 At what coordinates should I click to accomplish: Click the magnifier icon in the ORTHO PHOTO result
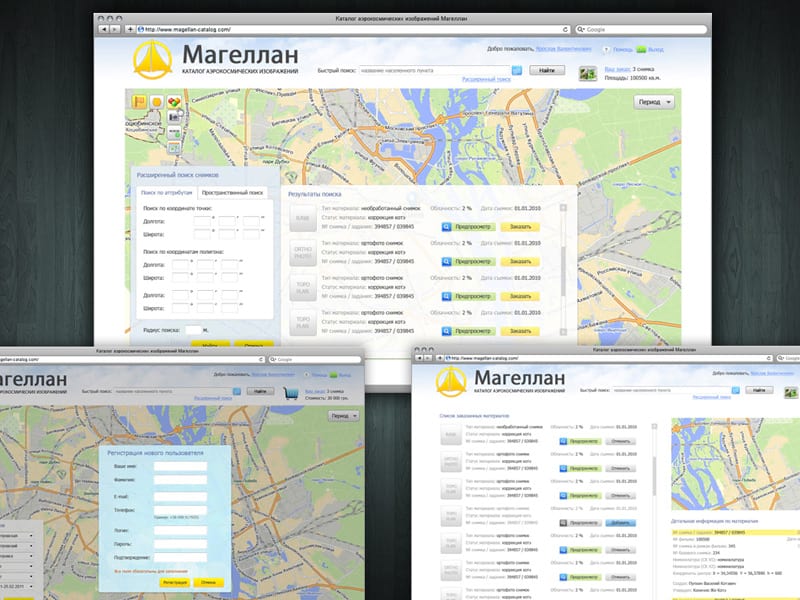(446, 262)
